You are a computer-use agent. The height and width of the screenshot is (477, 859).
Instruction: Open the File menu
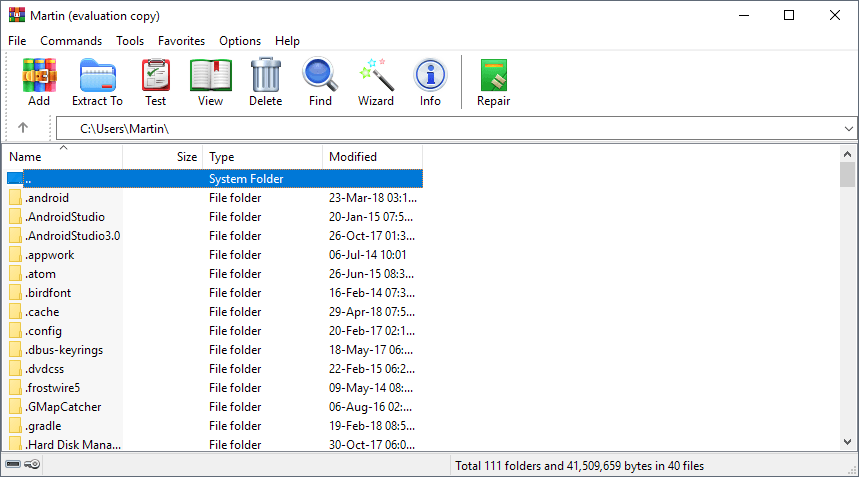pyautogui.click(x=17, y=41)
